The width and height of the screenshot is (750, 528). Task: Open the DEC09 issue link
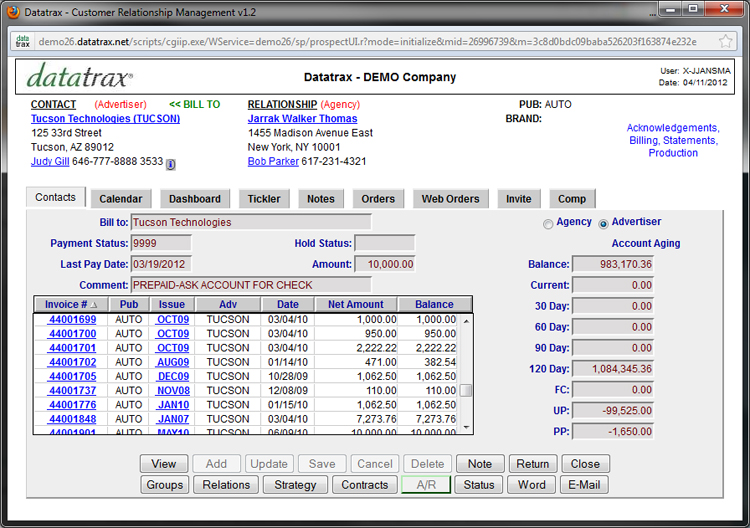pyautogui.click(x=173, y=376)
